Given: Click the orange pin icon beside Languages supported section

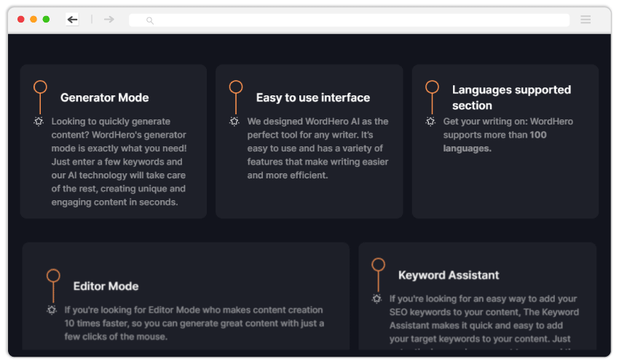Looking at the screenshot, I should coord(433,97).
